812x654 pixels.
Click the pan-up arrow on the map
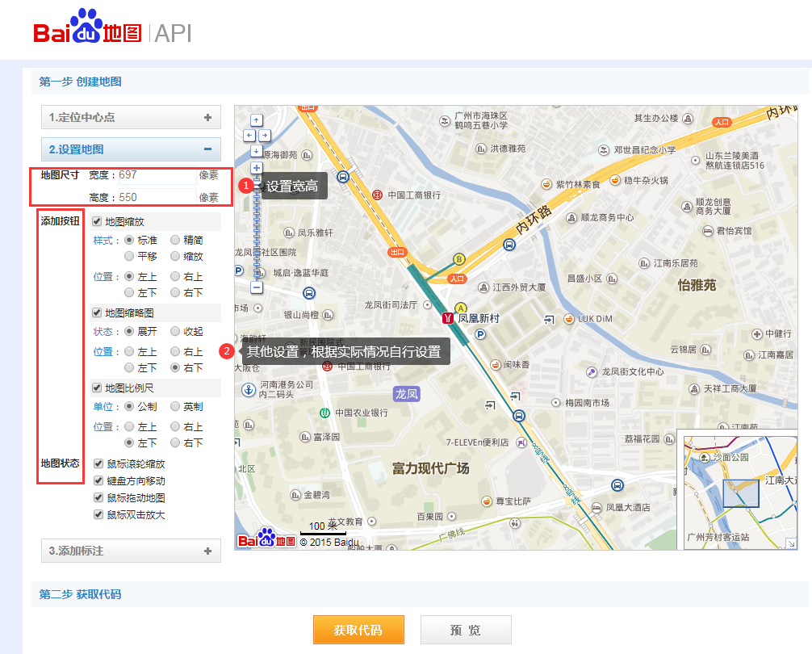click(x=256, y=119)
